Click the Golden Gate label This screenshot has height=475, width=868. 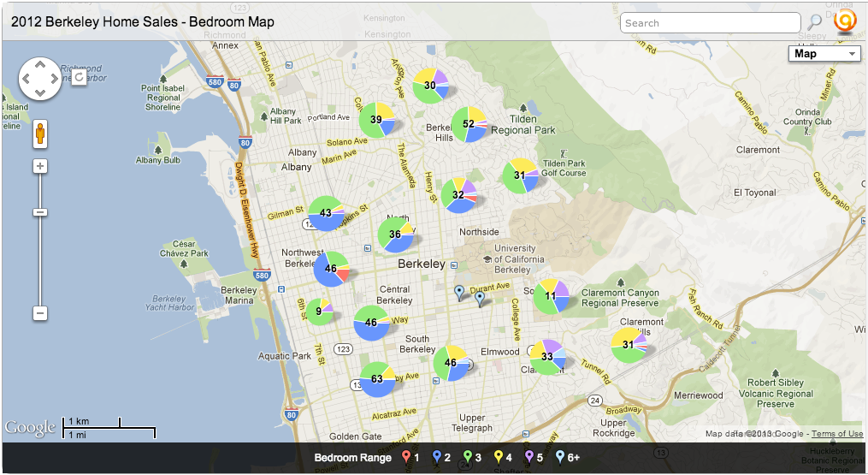pos(356,436)
